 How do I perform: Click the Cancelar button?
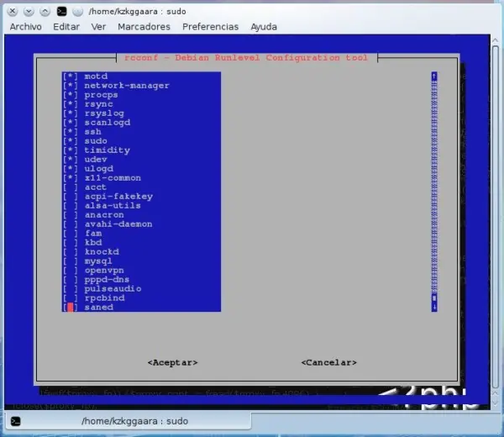[x=328, y=362]
